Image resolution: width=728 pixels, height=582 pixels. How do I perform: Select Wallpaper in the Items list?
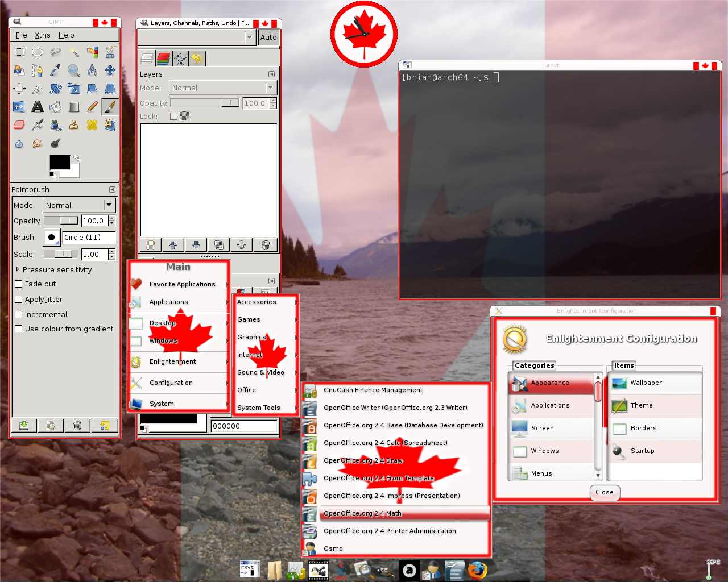655,383
